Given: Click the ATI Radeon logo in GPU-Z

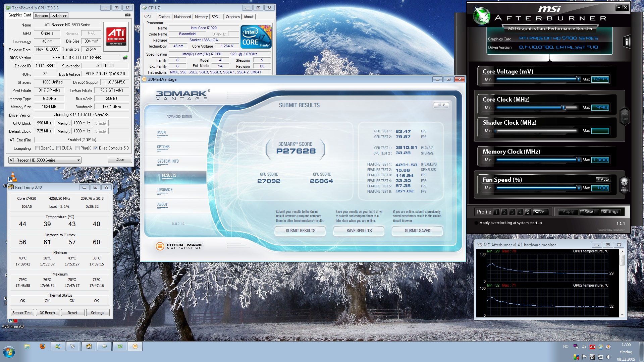Looking at the screenshot, I should point(116,37).
